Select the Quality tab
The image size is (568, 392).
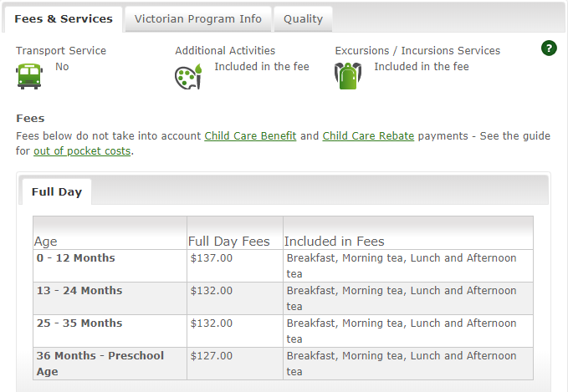[x=303, y=19]
